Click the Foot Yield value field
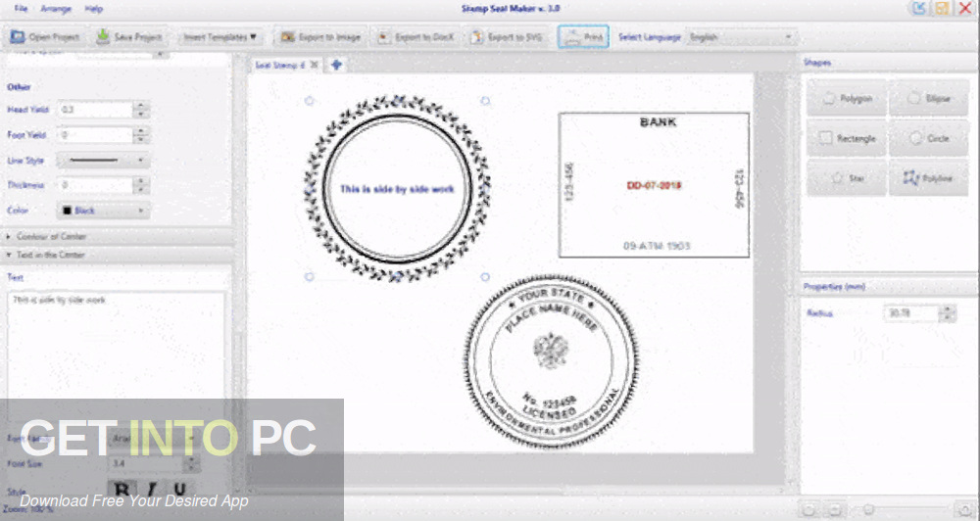Viewport: 980px width, 521px height. coord(95,135)
